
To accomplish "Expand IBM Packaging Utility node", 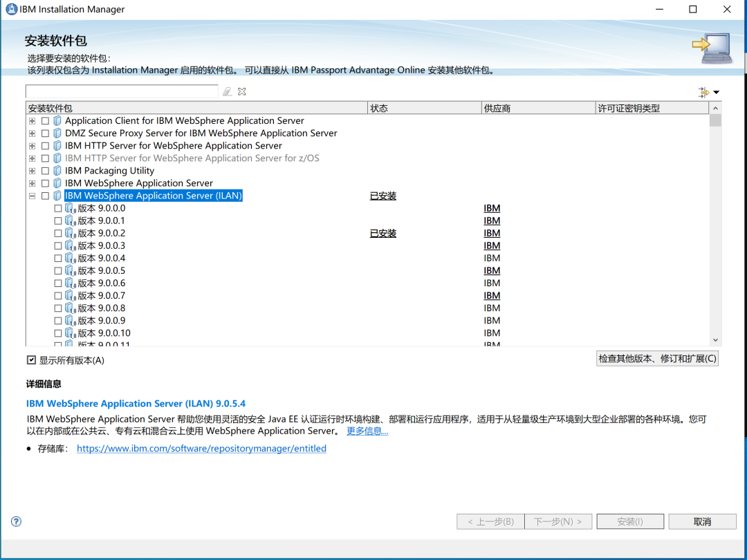I will 32,171.
